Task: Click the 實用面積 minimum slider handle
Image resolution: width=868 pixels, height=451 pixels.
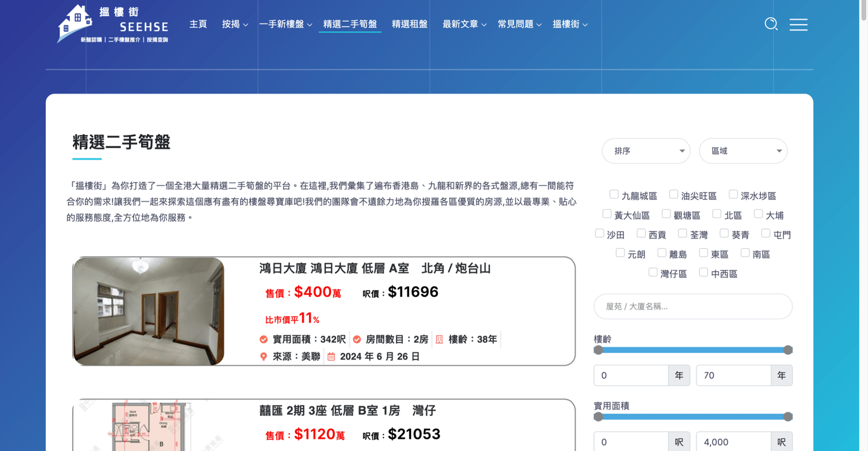Action: pos(598,417)
